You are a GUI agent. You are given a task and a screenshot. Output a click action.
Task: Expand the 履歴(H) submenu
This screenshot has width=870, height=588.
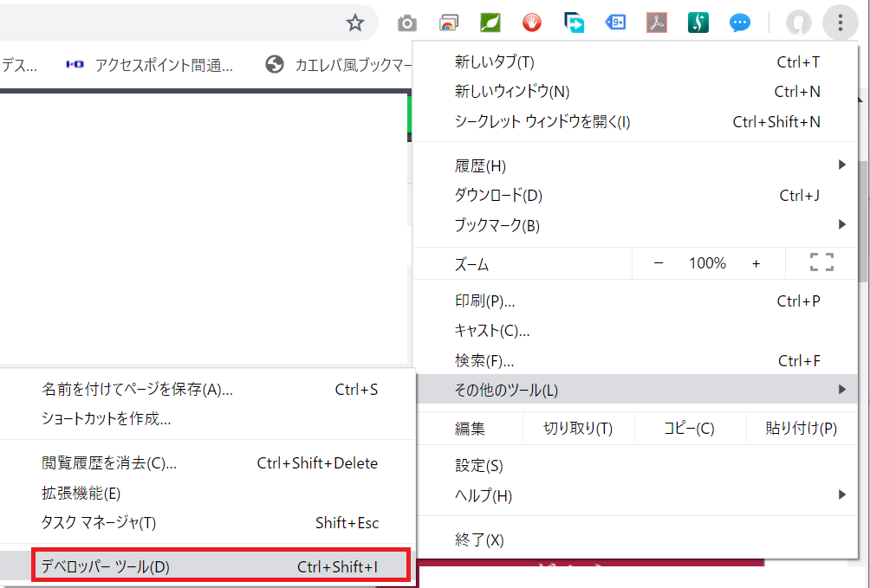(635, 165)
